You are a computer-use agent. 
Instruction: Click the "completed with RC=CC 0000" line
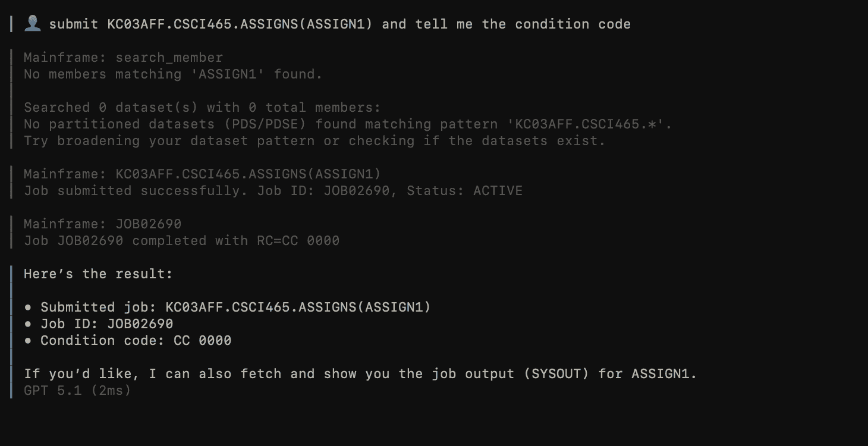coord(181,241)
